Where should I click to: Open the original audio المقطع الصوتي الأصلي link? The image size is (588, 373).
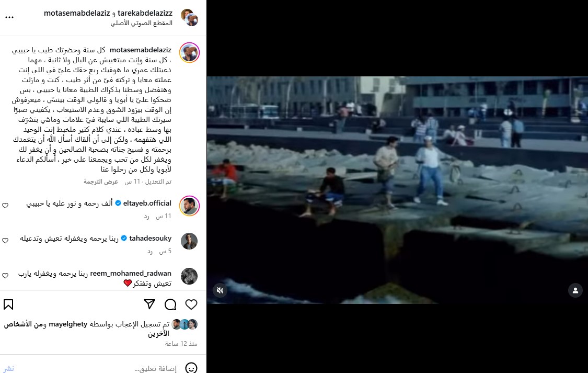pos(141,23)
